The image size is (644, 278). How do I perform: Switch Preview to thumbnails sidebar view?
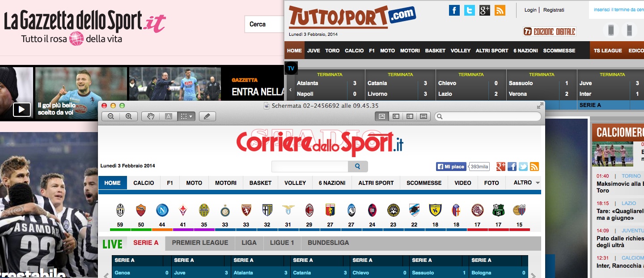coord(396,116)
